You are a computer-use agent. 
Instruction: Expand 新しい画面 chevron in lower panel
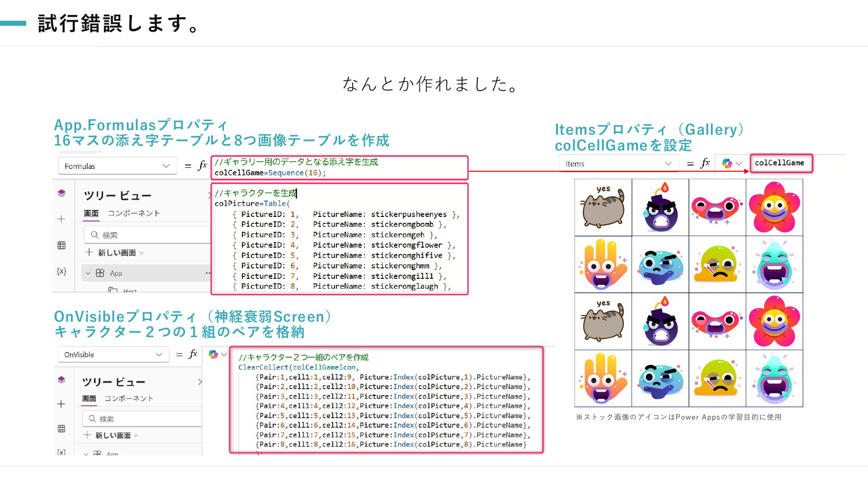pos(136,436)
